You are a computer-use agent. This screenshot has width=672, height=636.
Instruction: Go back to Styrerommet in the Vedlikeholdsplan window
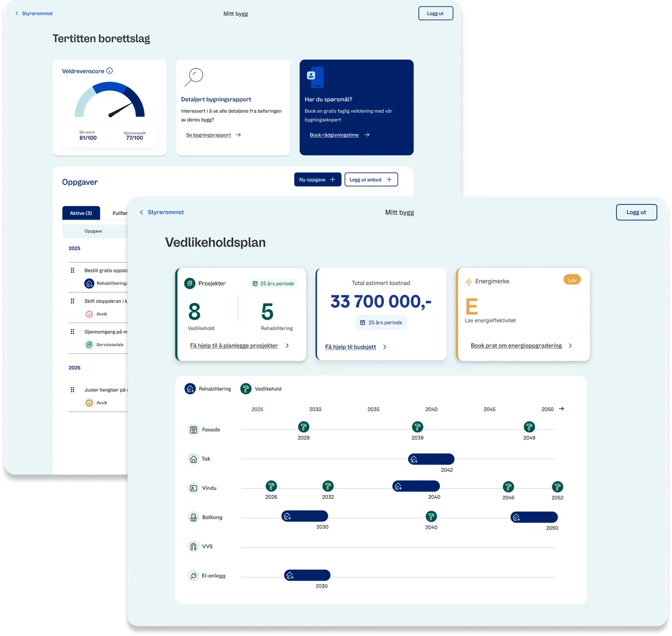(162, 212)
